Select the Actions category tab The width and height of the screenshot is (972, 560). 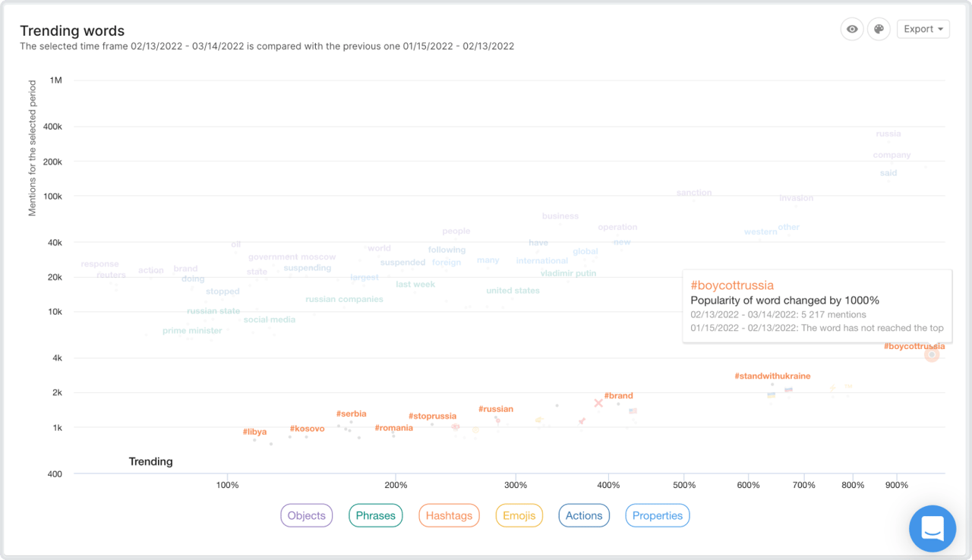point(584,515)
